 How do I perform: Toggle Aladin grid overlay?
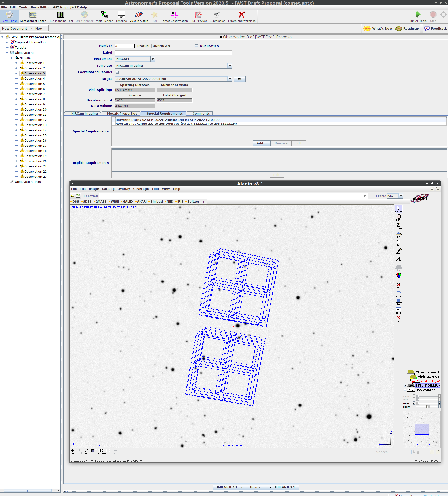click(x=73, y=451)
